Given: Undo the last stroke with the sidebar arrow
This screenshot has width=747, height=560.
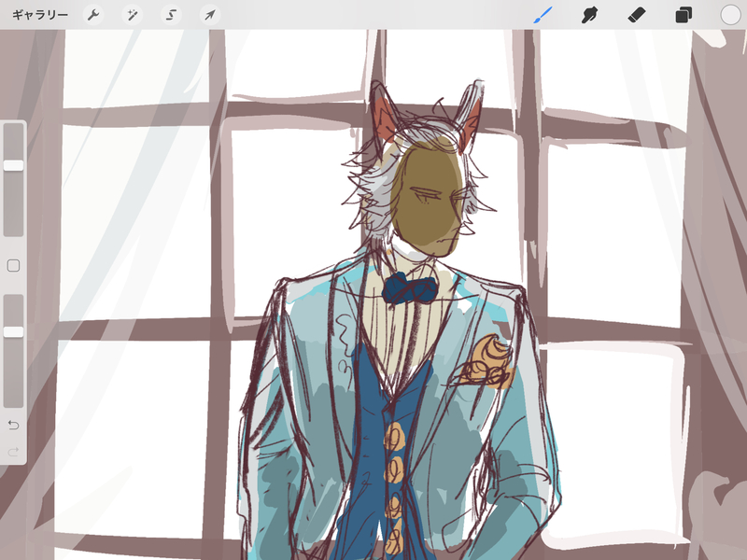Looking at the screenshot, I should point(13,425).
